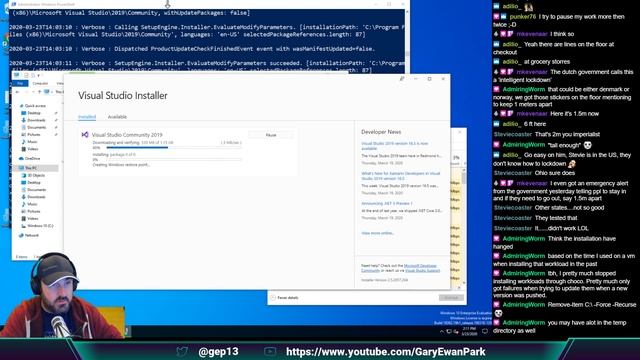Viewport: 640px width, 360px height.
Task: Open the 'Announcing .NET 5 Preview 1' link
Action: tap(387, 203)
